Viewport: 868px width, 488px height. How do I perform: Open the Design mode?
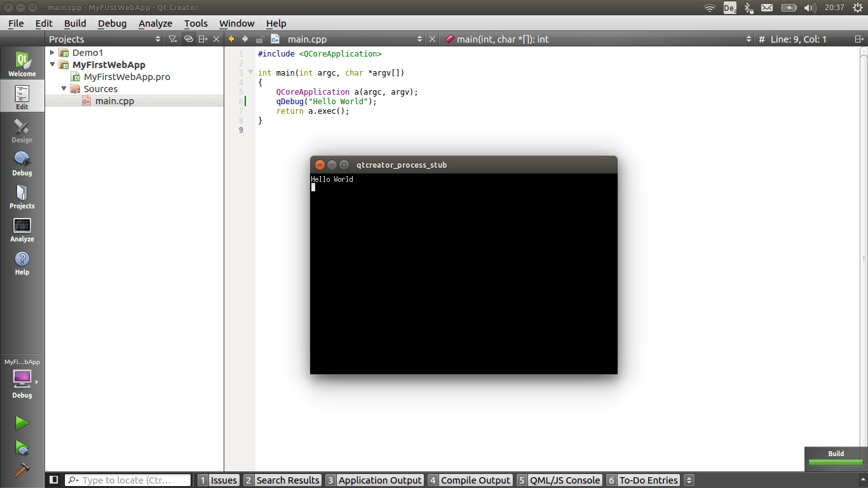coord(22,130)
